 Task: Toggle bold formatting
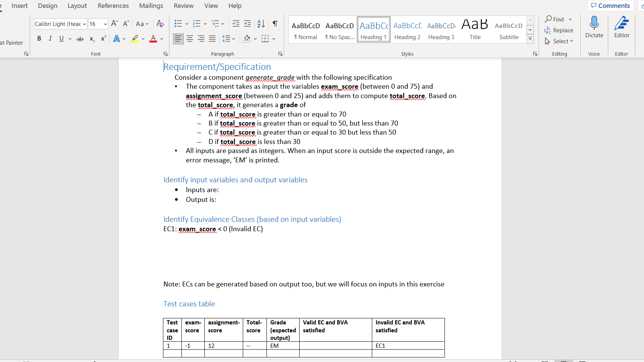click(x=39, y=38)
